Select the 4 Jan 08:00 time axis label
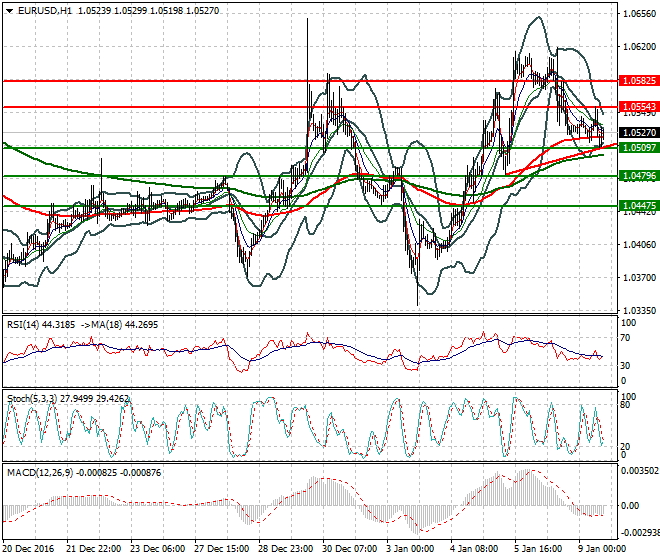Viewport: 660px width, 560px height. [x=475, y=549]
